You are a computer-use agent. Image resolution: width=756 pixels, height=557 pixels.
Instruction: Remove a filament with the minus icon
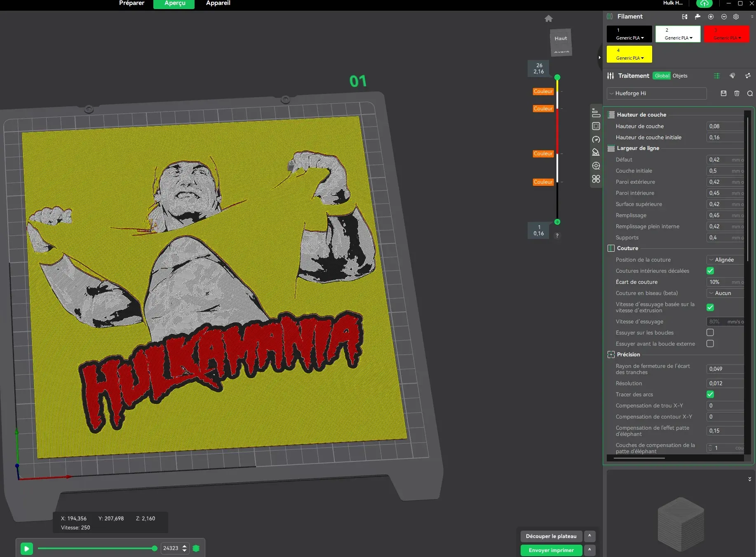[x=724, y=17]
